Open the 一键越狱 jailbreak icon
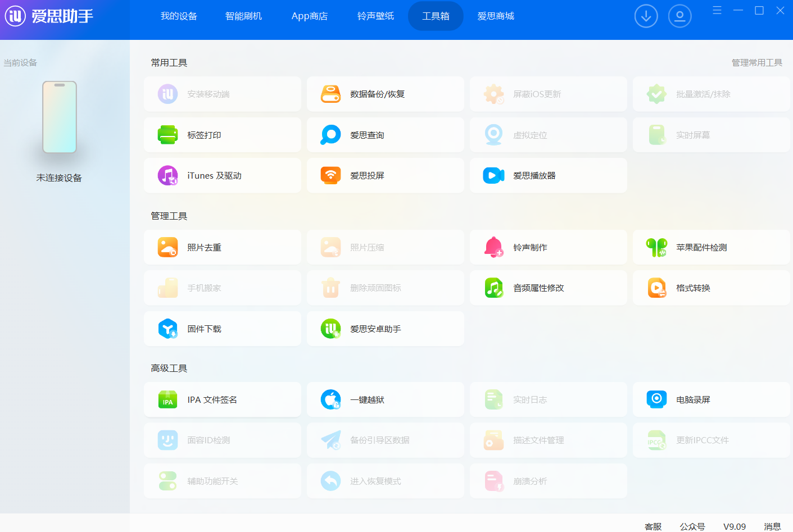Screen dimensions: 793x532 tap(330, 400)
